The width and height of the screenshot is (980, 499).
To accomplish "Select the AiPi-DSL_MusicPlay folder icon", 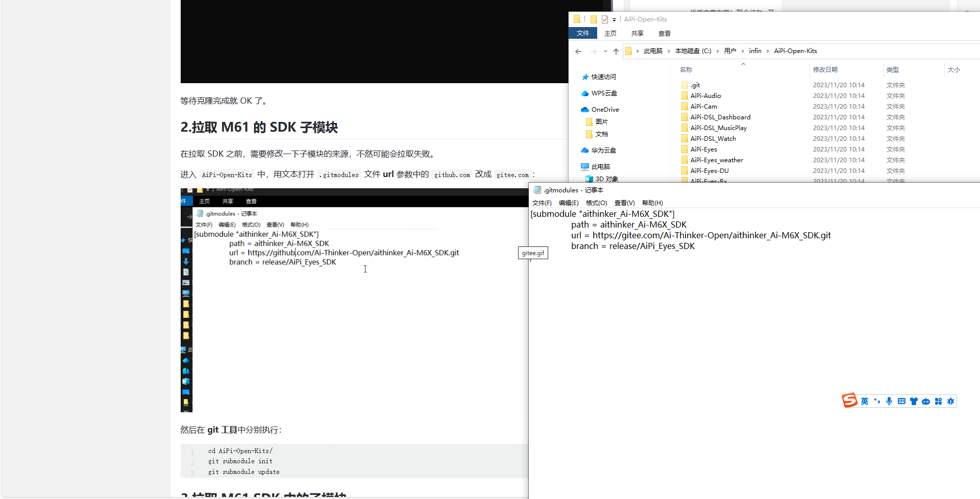I will [x=684, y=128].
